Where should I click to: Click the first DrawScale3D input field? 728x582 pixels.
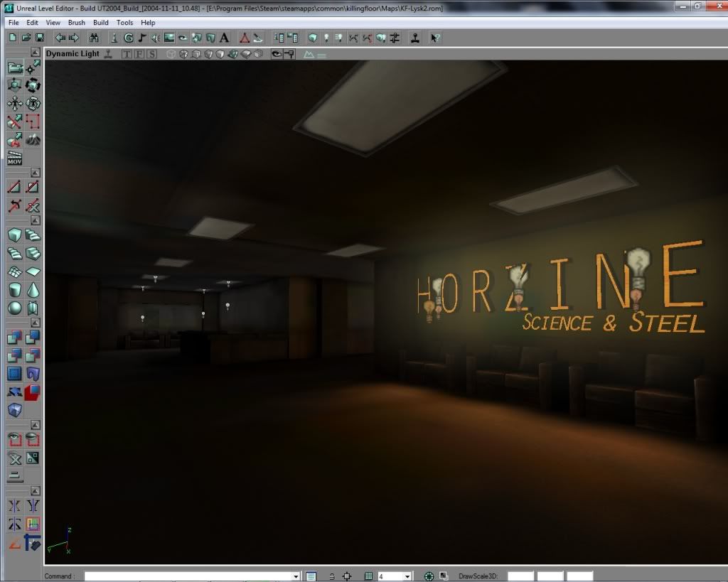click(520, 576)
